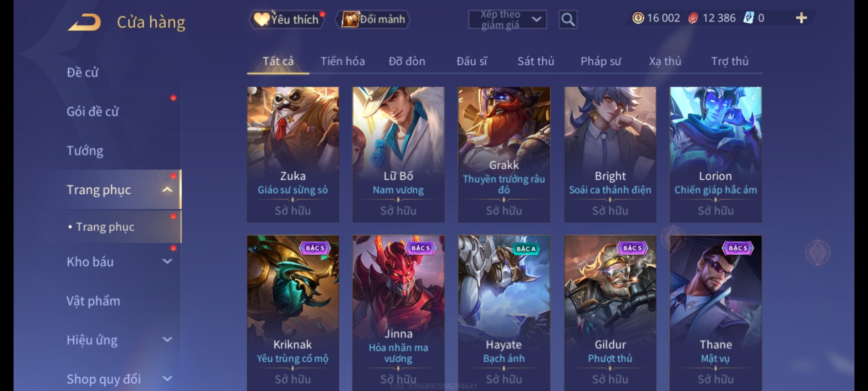Switch to the Sát thủ tab

pos(536,61)
